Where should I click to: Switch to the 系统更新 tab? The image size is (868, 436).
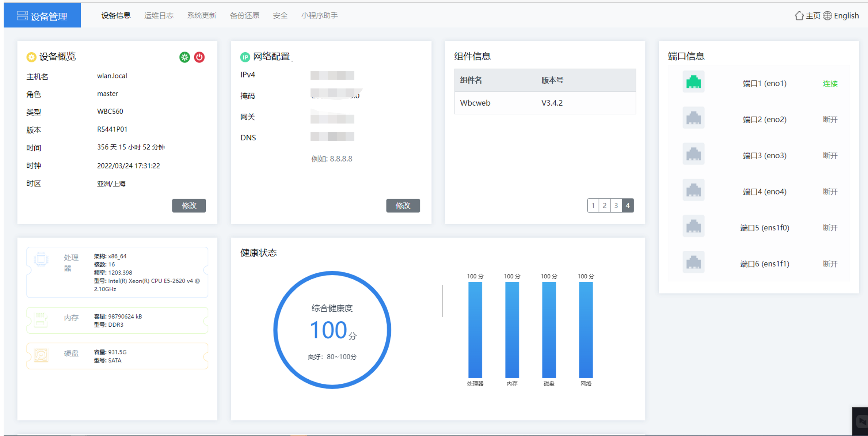point(202,15)
